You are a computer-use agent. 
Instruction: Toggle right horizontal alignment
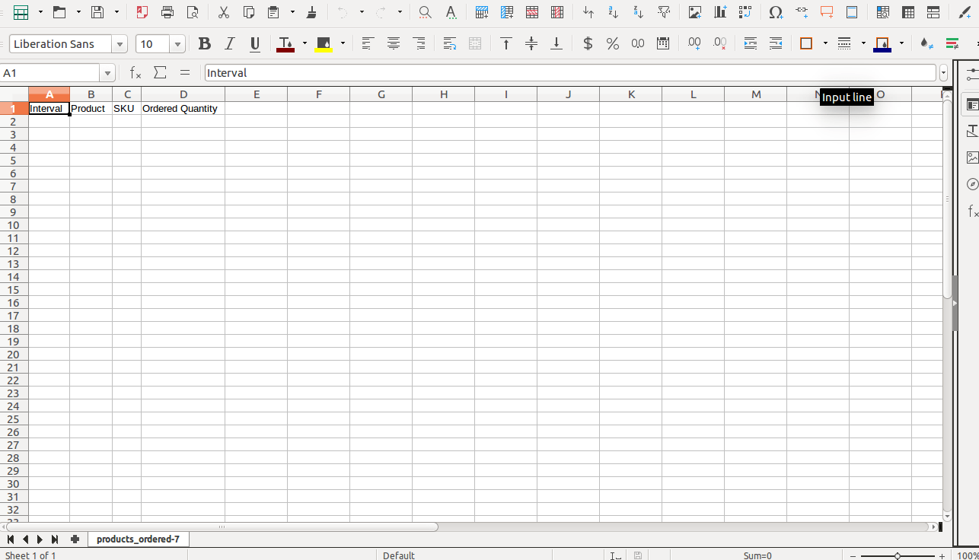[x=419, y=44]
